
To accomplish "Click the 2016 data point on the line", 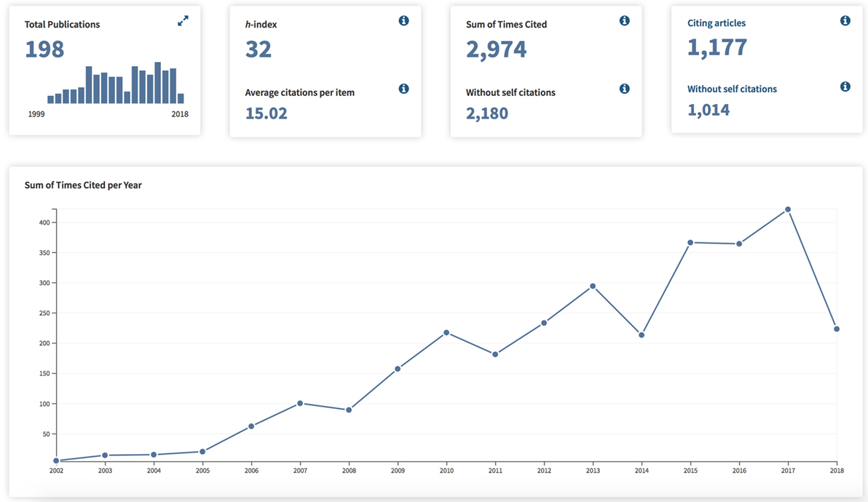I will pyautogui.click(x=739, y=244).
